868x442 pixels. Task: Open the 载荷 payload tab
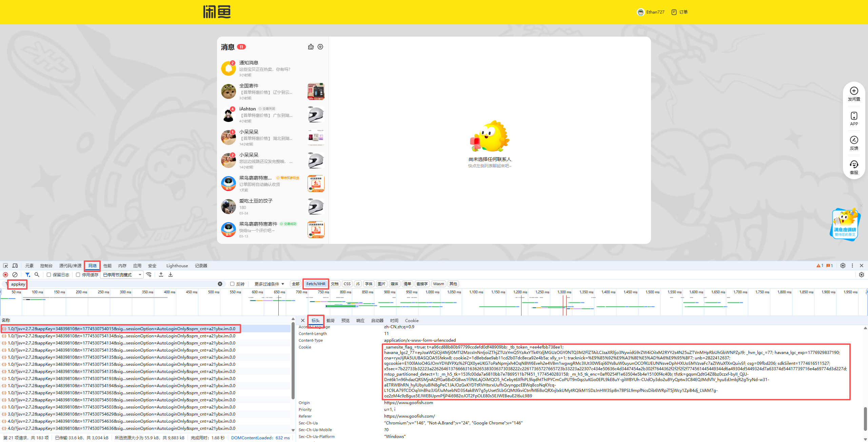(x=330, y=320)
